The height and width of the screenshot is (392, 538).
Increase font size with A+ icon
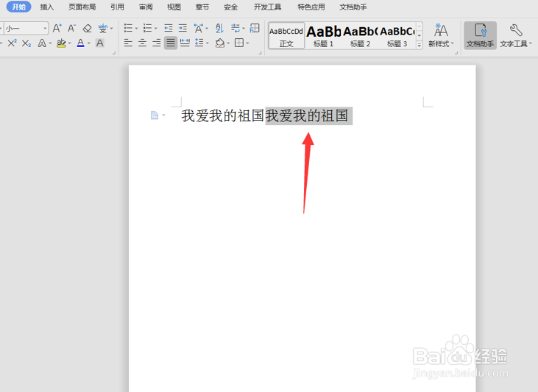click(57, 28)
